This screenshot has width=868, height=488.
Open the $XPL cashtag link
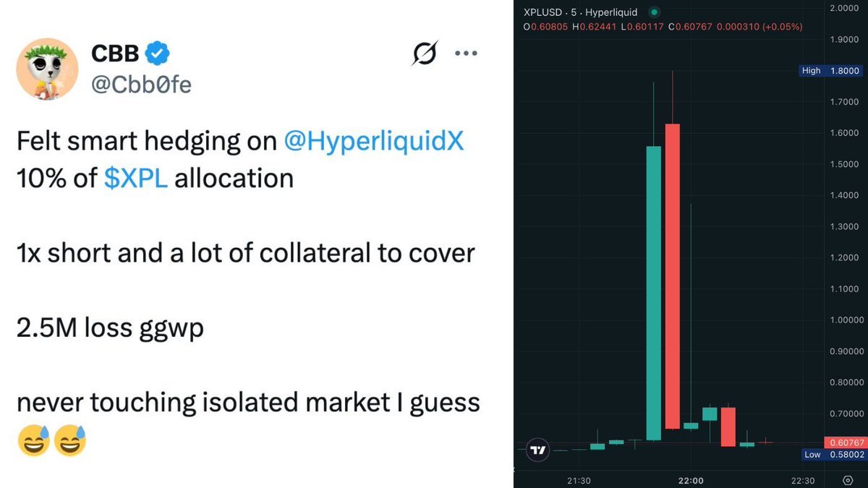click(x=136, y=178)
